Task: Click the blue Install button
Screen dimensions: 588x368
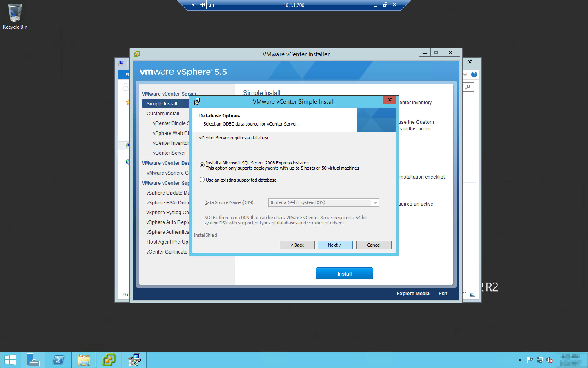Action: [x=344, y=274]
